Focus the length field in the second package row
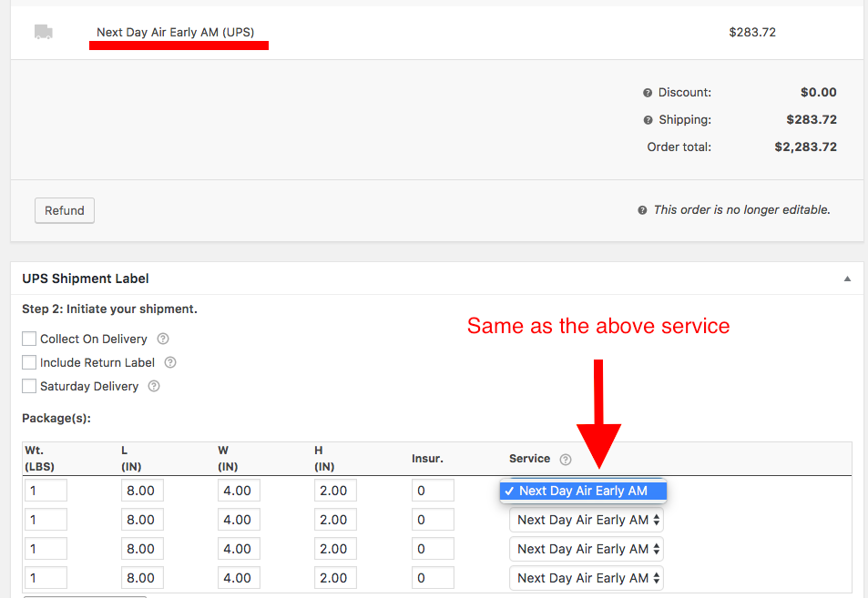Viewport: 868px width, 598px height. [x=142, y=520]
